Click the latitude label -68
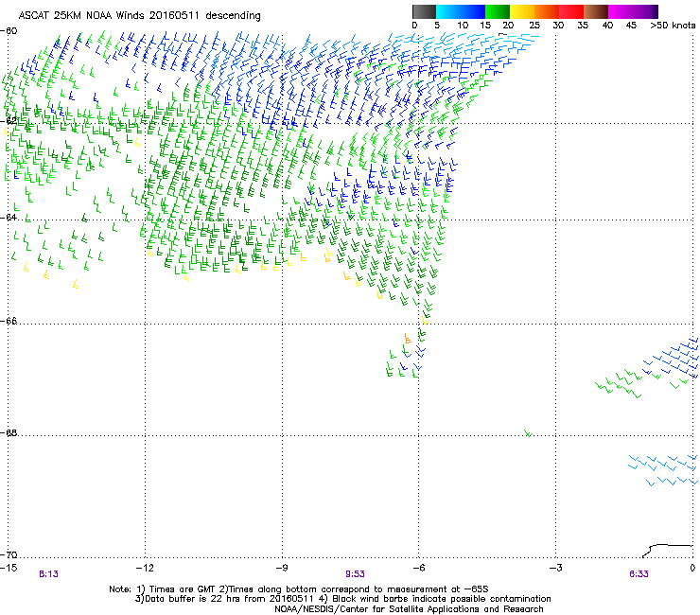Image resolution: width=700 pixels, height=615 pixels. click(9, 433)
